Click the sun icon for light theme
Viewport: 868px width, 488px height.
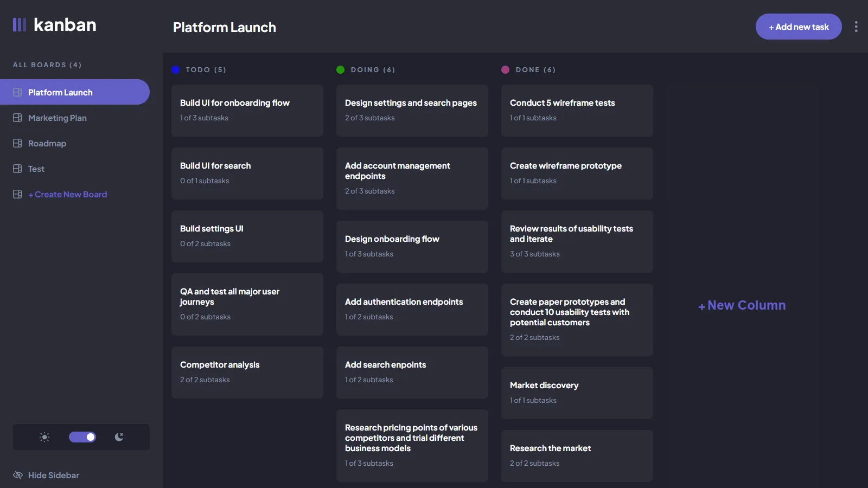(44, 436)
